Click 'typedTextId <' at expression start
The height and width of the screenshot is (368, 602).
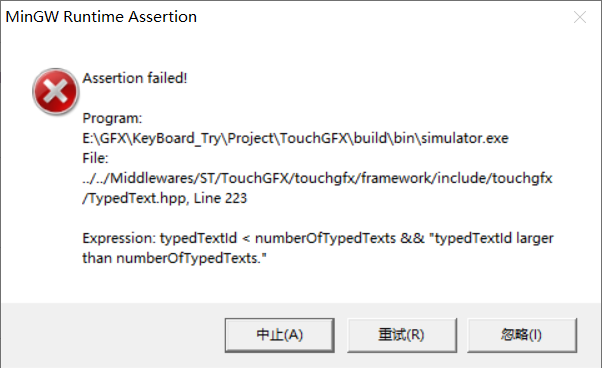click(205, 238)
